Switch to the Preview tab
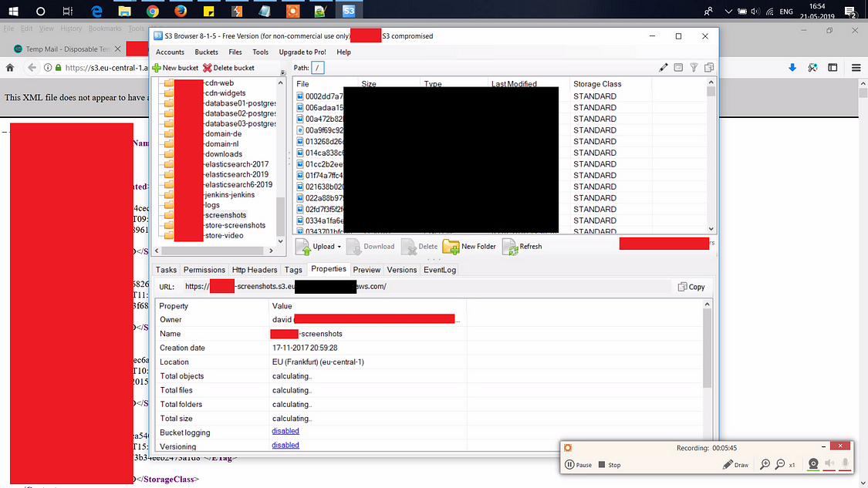Screen dimensions: 868x488 366,270
